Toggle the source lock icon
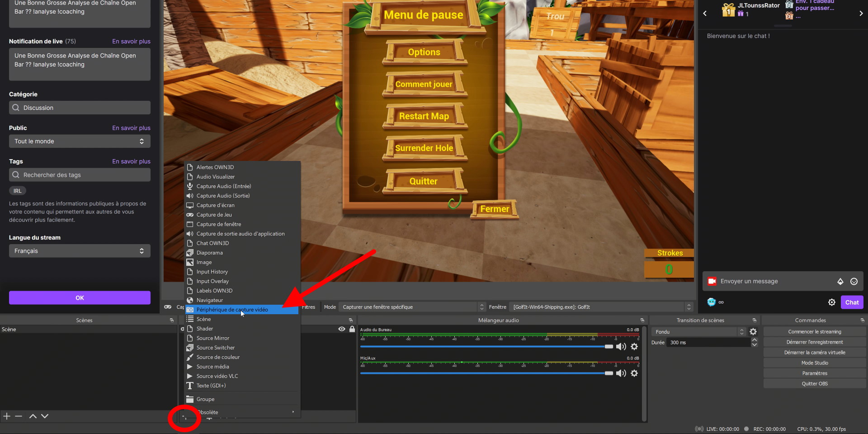Viewport: 868px width, 434px height. [x=352, y=329]
